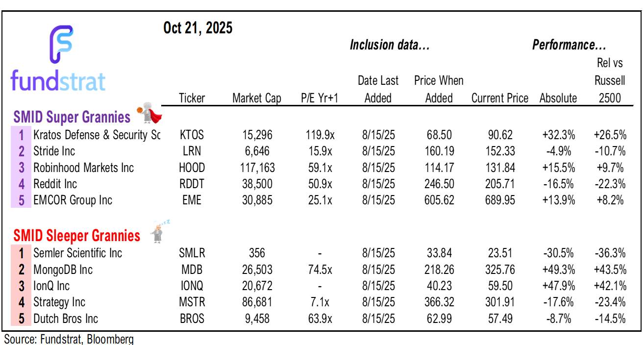Select the SMID Super Grannies heading
The width and height of the screenshot is (644, 345).
[x=72, y=118]
